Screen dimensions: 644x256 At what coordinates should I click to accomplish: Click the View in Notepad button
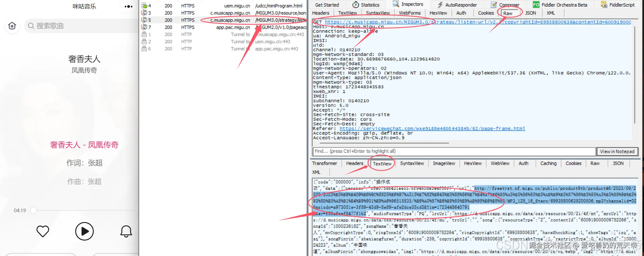coord(617,152)
